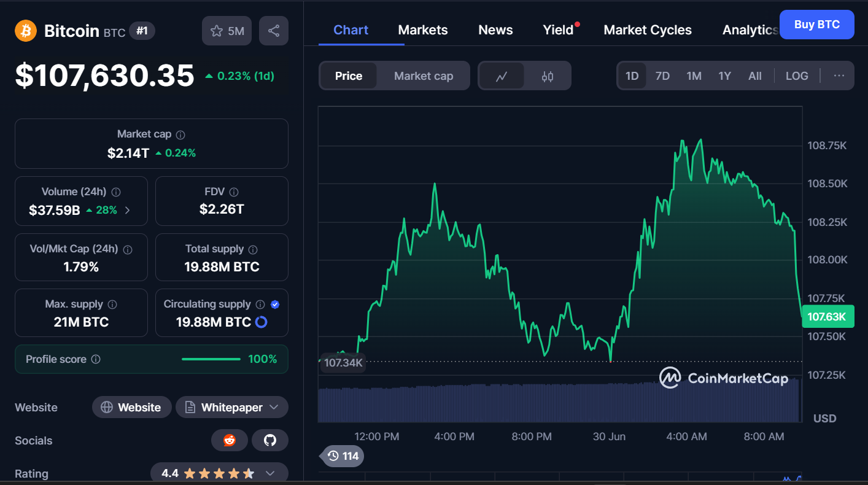Click the 108.75K axis label

827,145
